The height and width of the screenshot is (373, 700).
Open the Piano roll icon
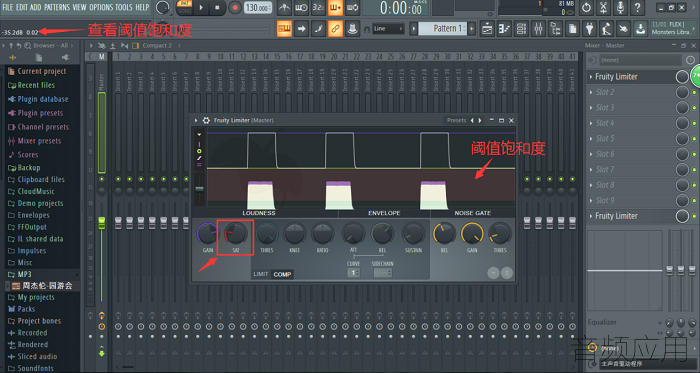[504, 29]
